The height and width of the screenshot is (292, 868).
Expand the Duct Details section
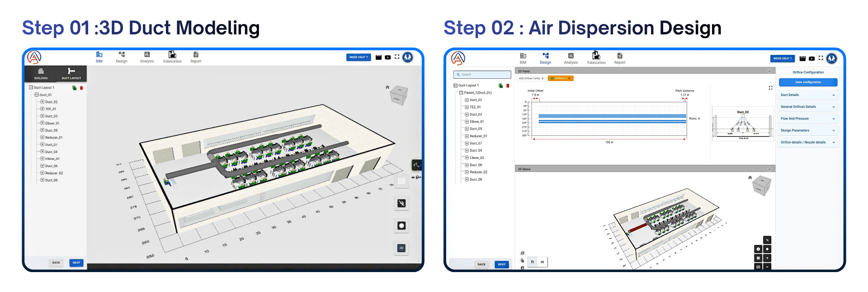(807, 95)
